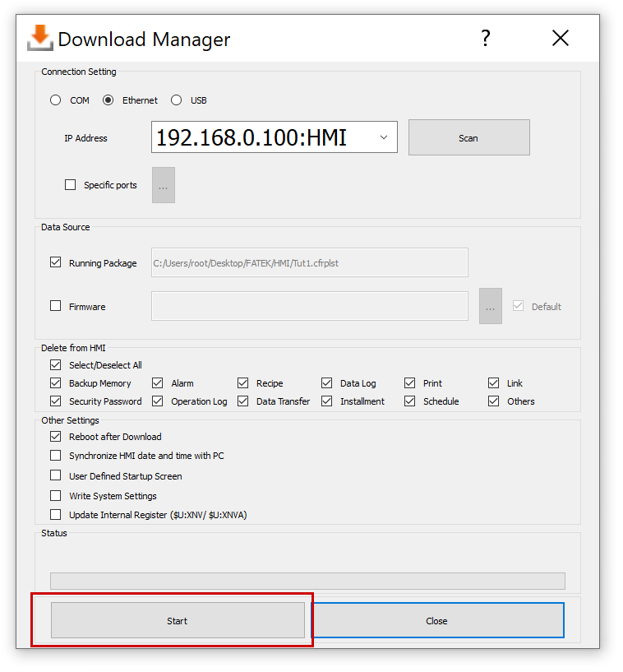Click the Download Manager title bar icon

[x=39, y=38]
